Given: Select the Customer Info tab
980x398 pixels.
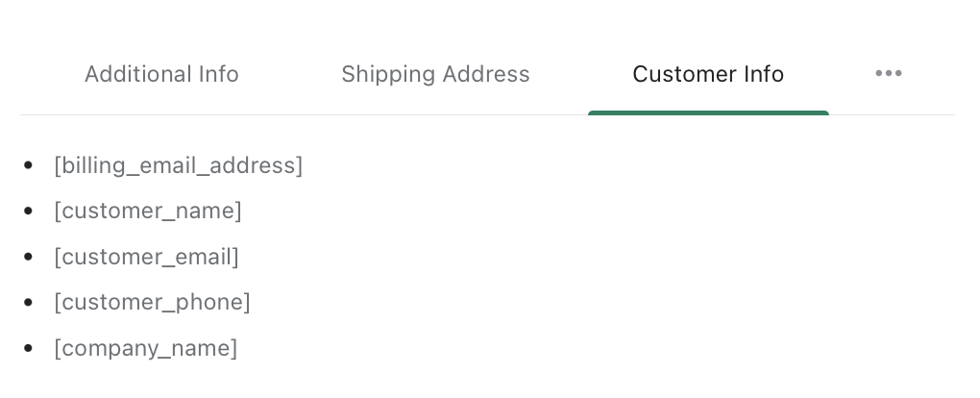Looking at the screenshot, I should pyautogui.click(x=708, y=74).
